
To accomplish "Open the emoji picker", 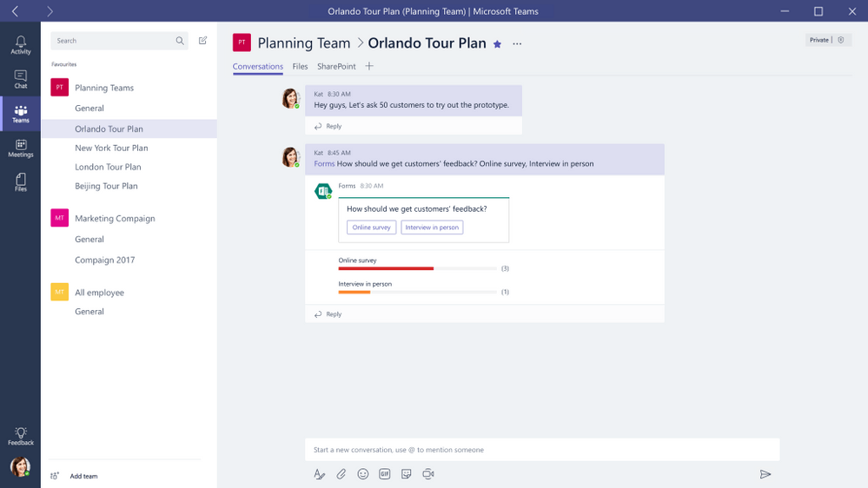I will (x=363, y=474).
